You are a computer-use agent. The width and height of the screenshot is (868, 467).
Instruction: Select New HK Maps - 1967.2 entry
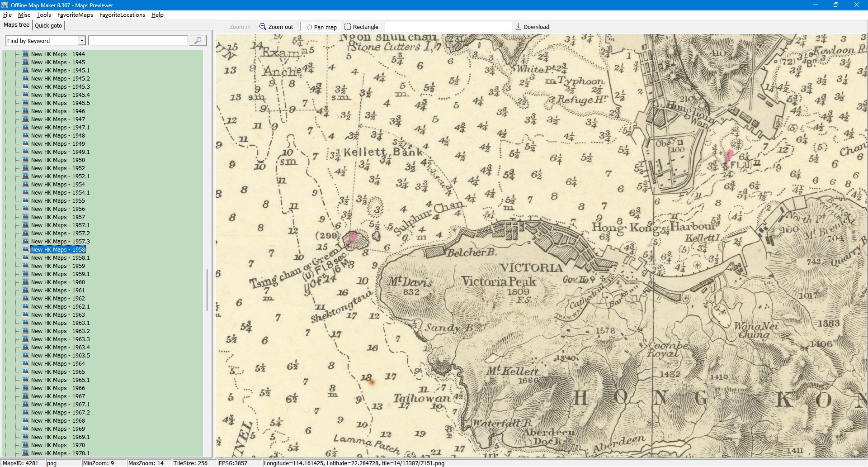[x=60, y=412]
